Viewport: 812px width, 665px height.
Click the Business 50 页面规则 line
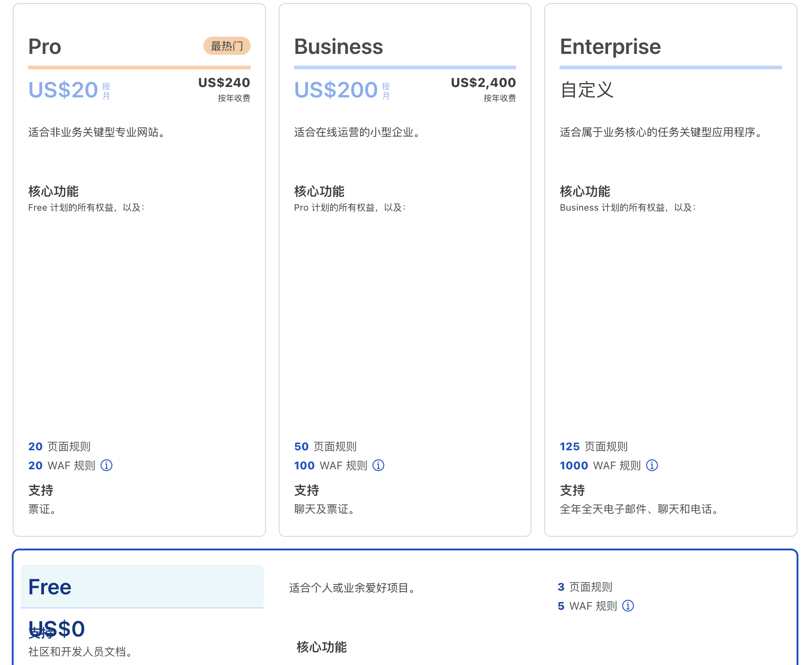click(325, 447)
